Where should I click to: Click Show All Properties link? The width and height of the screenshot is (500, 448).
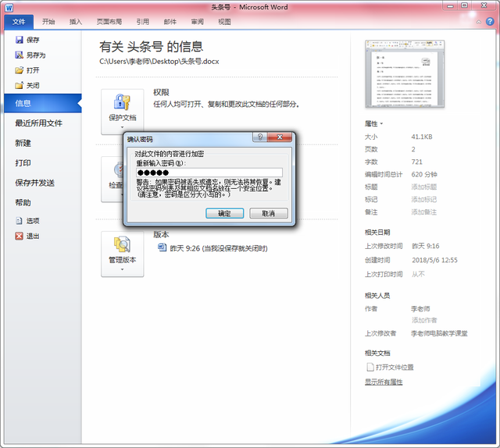coord(384,382)
